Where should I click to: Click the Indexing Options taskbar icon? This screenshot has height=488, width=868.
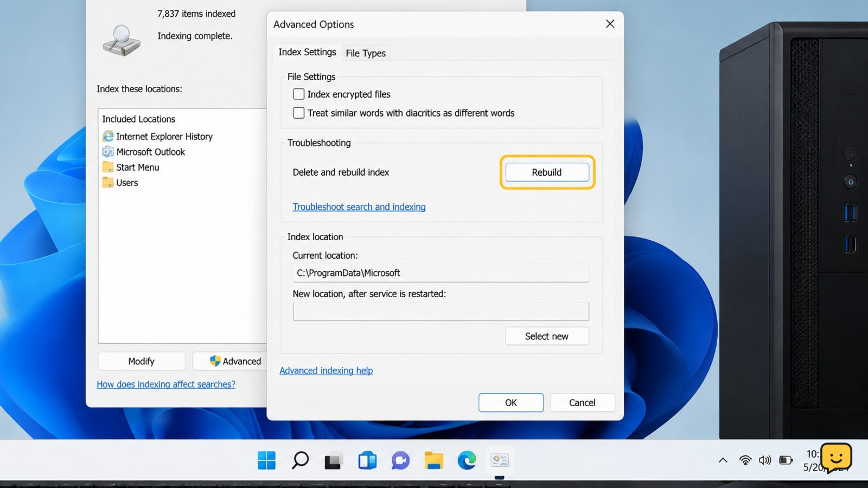[500, 460]
